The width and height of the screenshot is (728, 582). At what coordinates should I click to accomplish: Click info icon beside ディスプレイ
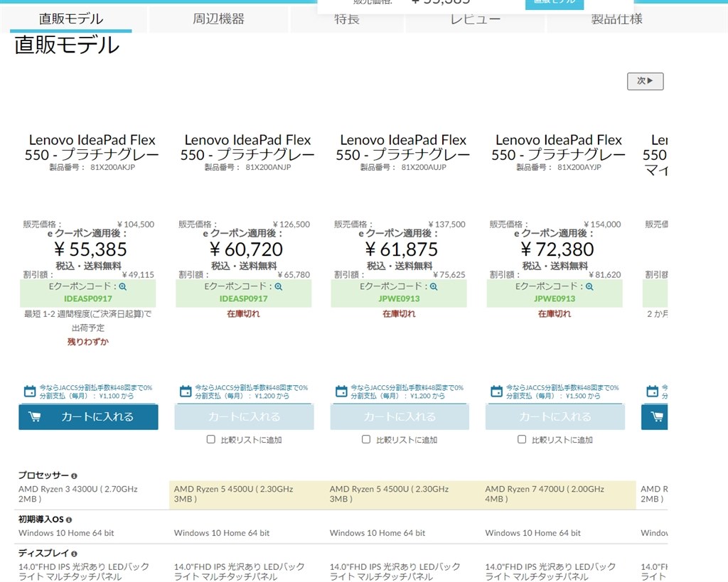click(74, 554)
